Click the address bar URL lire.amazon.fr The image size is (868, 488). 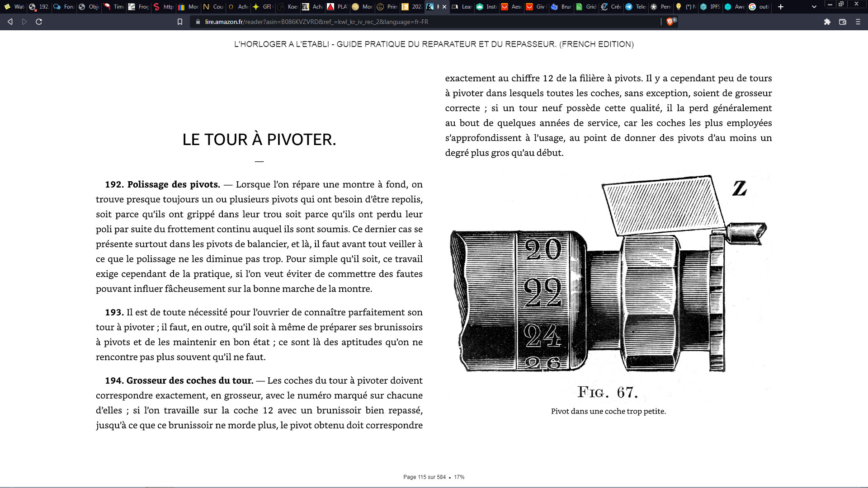(316, 22)
